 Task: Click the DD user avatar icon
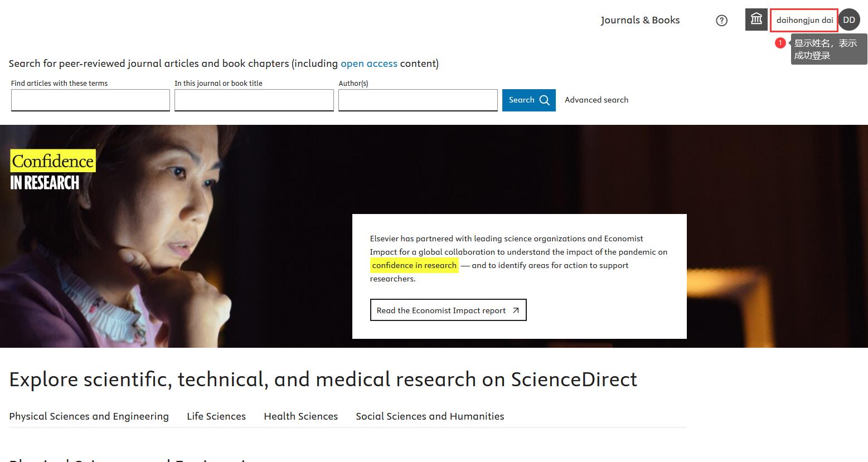click(849, 20)
